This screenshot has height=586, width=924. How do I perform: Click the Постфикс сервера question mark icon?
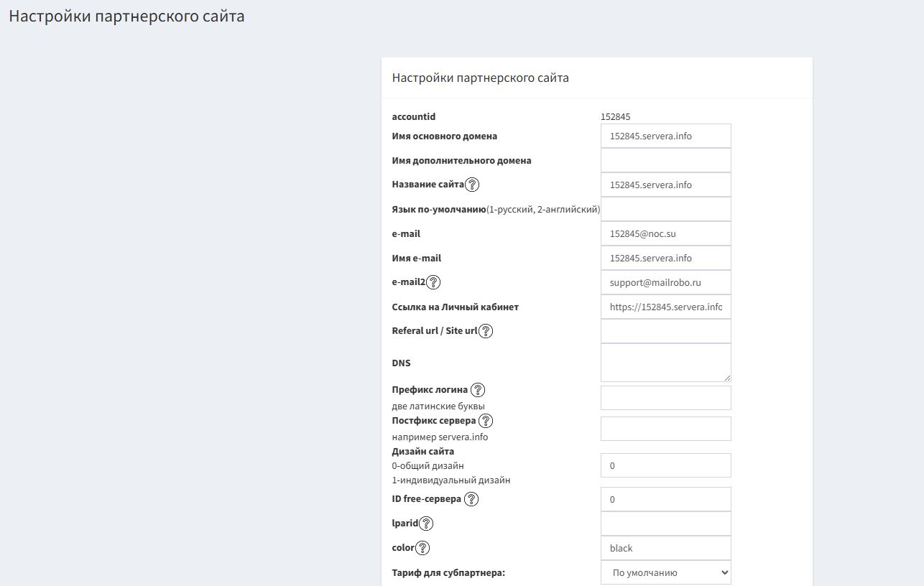(486, 421)
